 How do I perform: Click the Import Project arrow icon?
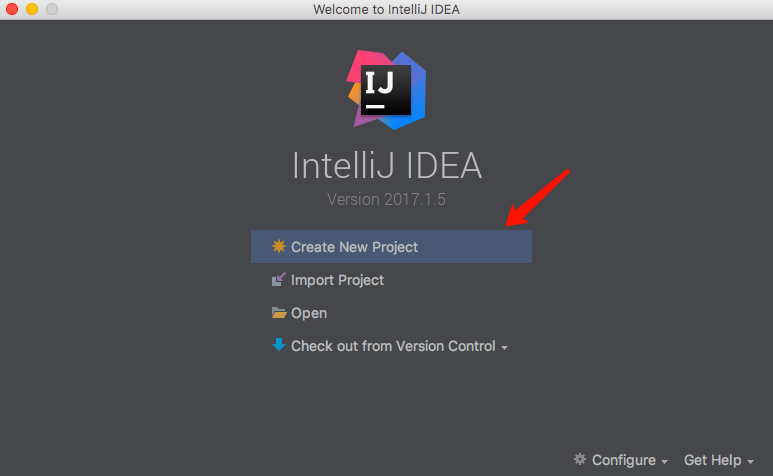click(279, 279)
